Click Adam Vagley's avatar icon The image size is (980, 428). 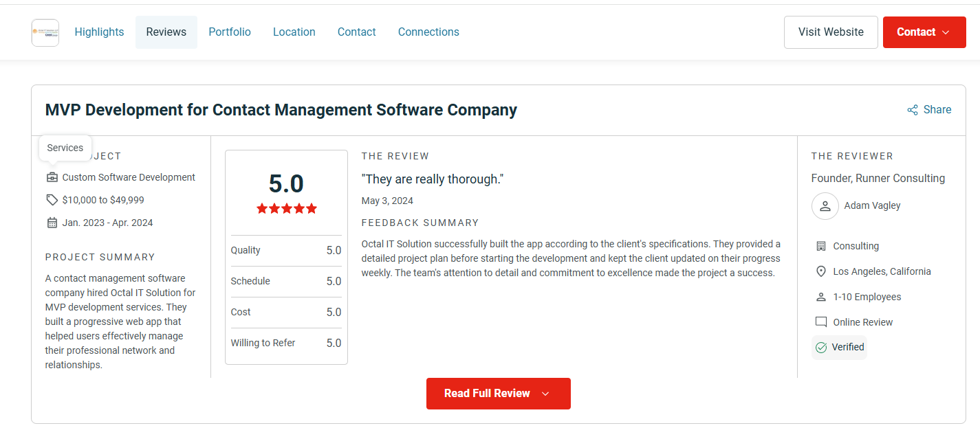[x=825, y=206]
